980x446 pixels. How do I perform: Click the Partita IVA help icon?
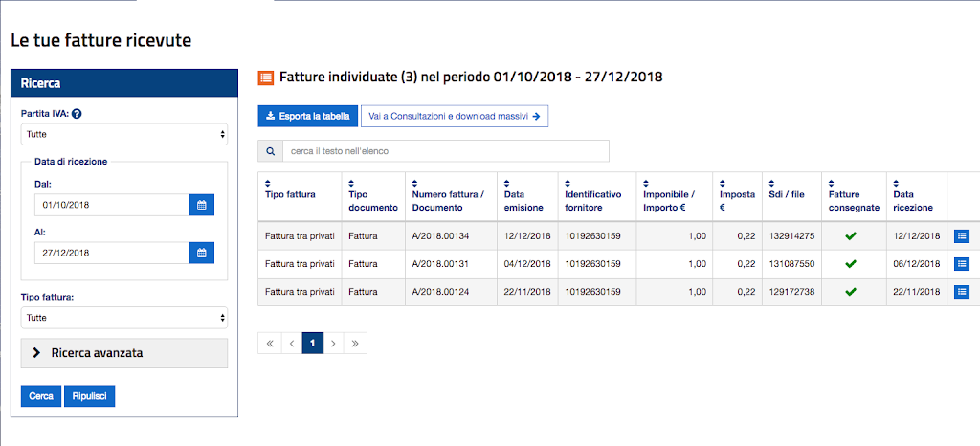click(x=77, y=114)
